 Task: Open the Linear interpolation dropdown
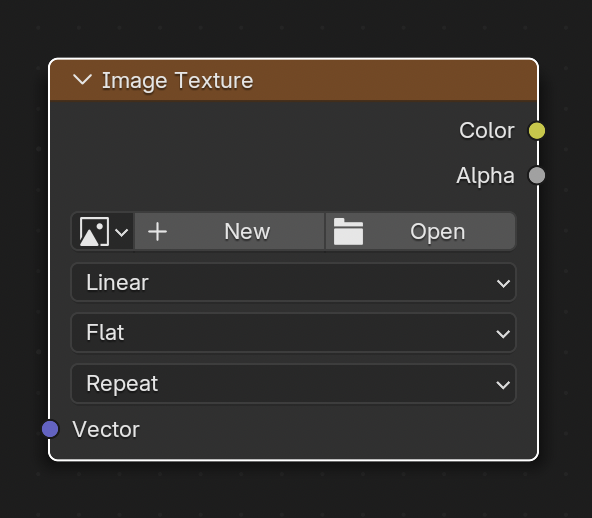pyautogui.click(x=293, y=282)
